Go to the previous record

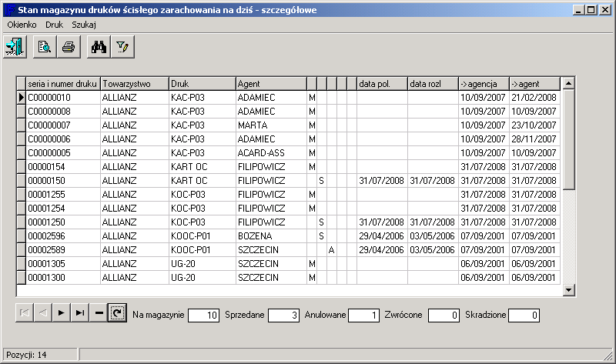pos(43,313)
